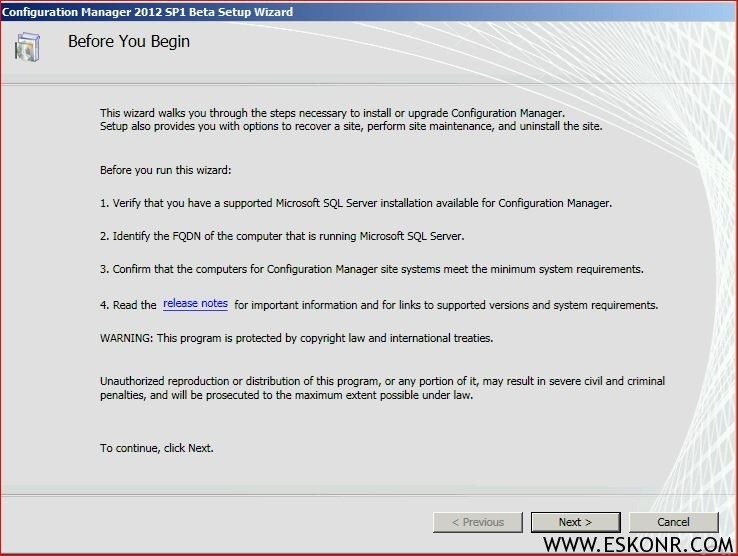Click the 'Unauthorized reproduction or distribution' line
Screen dimensions: 738x556
click(382, 382)
